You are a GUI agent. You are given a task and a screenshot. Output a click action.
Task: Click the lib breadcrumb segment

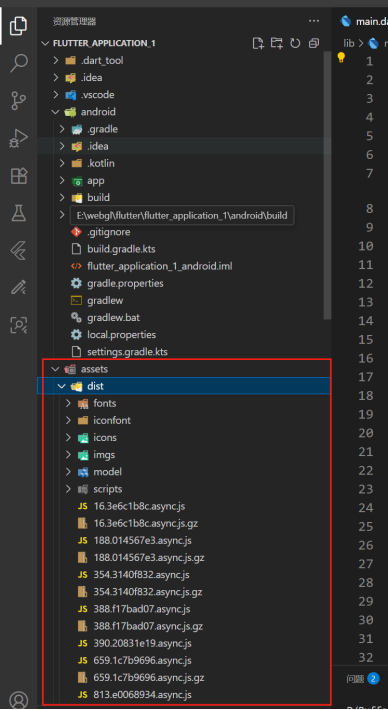pyautogui.click(x=349, y=43)
